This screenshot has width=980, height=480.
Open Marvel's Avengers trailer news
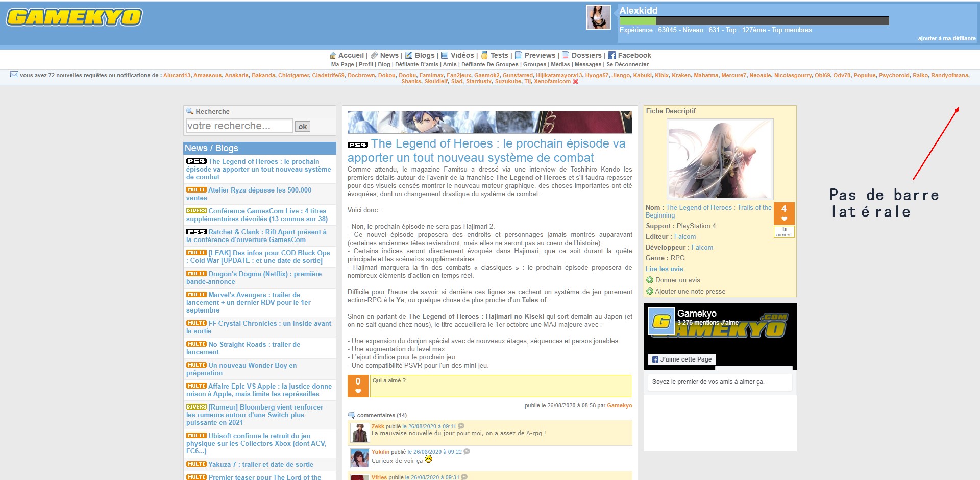coord(249,302)
